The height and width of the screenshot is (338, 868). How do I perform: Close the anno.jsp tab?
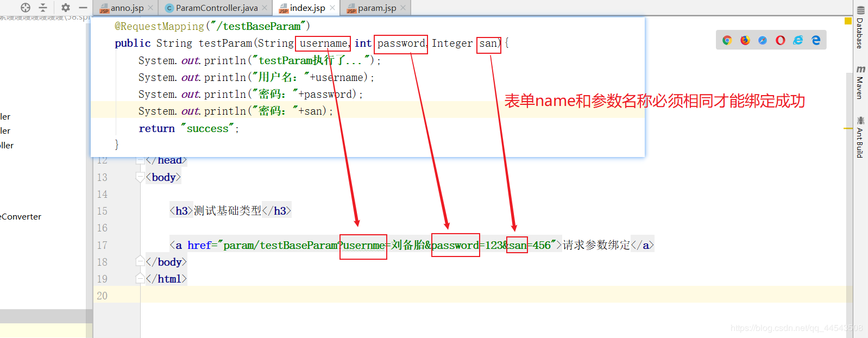click(x=151, y=8)
